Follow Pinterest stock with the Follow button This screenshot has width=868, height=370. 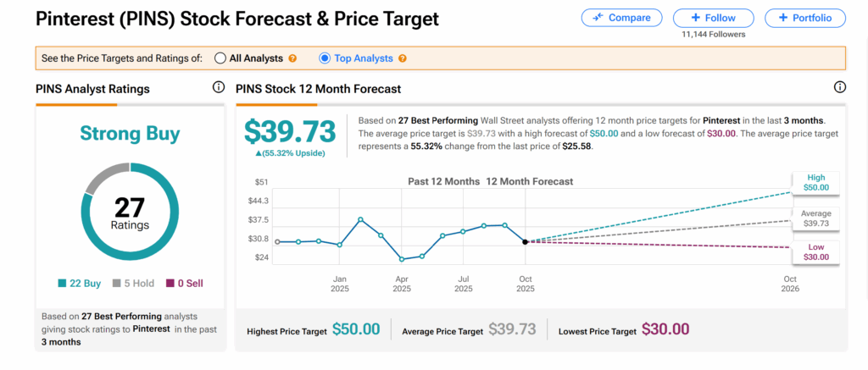712,18
